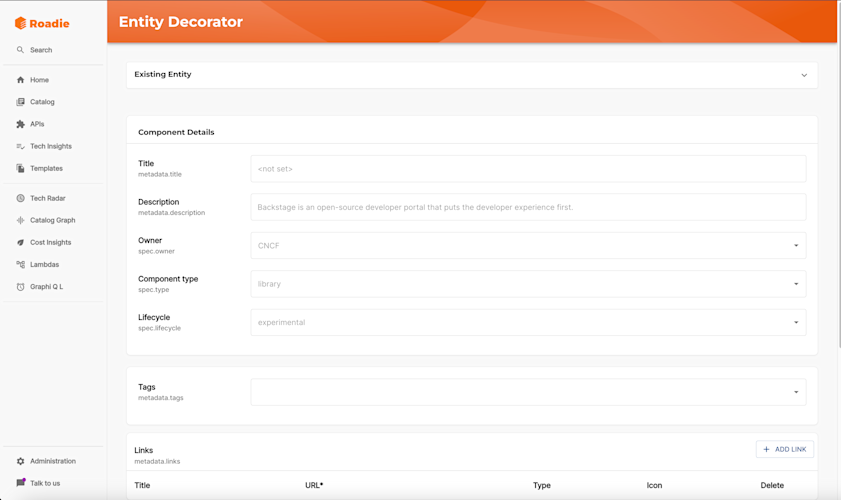Click inside the empty Tags field

pyautogui.click(x=528, y=392)
